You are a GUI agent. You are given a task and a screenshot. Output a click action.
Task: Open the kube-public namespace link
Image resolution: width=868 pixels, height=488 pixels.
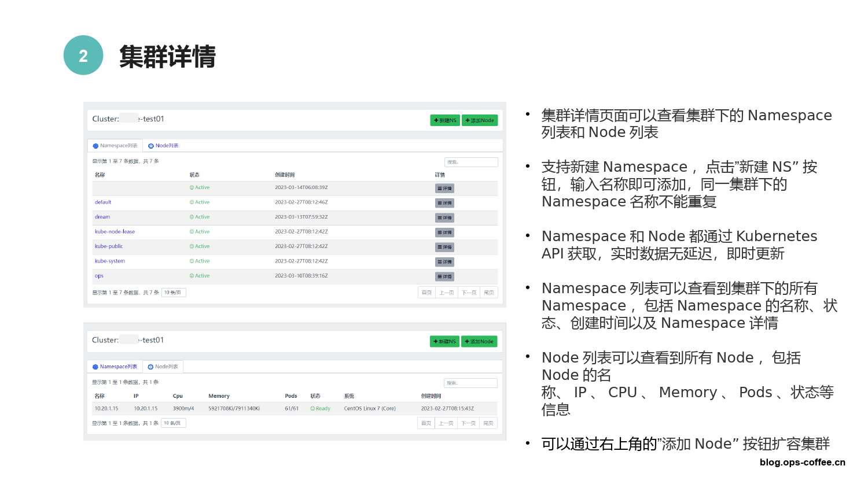point(109,246)
